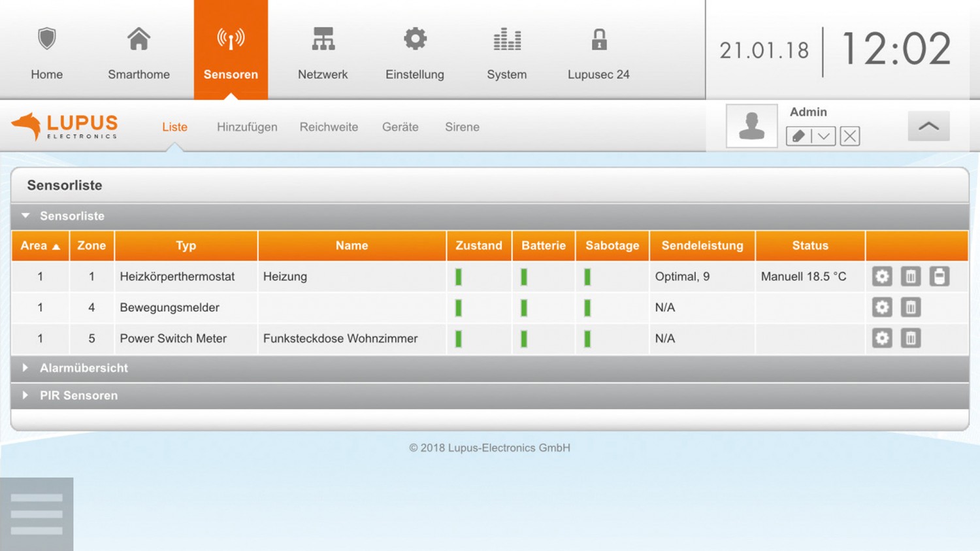Screen dimensions: 980x551
Task: Click the Lupus Electronics logo
Action: [x=65, y=126]
